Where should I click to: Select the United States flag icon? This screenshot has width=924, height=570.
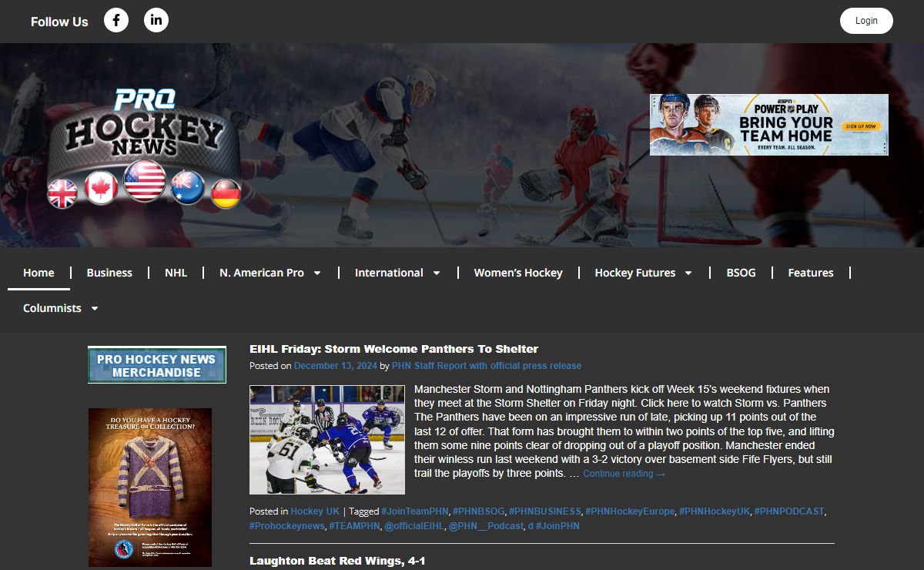pos(145,181)
